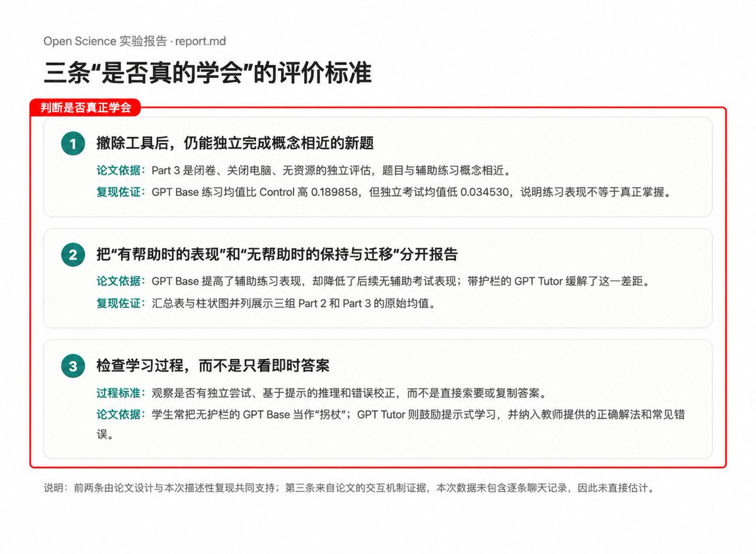This screenshot has height=554, width=756.
Task: Click the '论文依据' line about “拐杖”
Action: click(x=391, y=424)
